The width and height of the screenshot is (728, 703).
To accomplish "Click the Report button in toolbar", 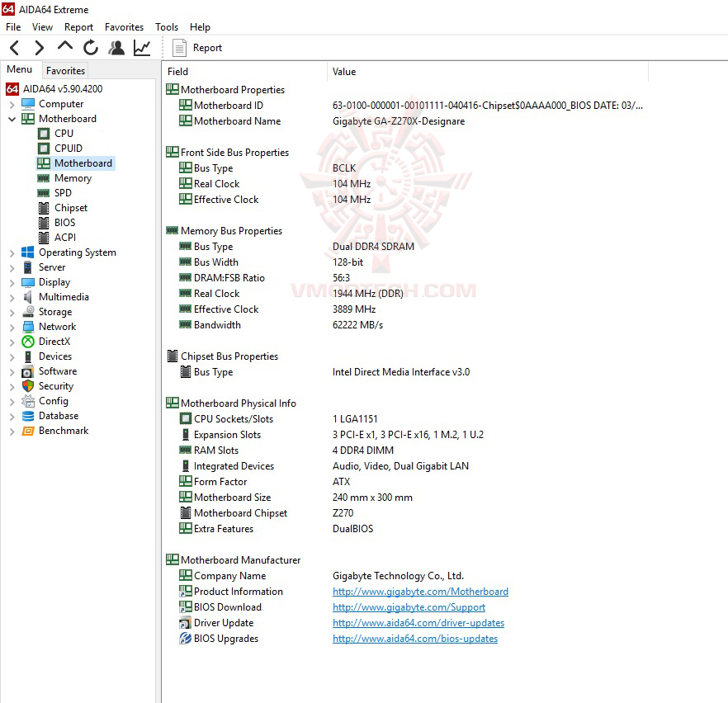I will [x=197, y=48].
